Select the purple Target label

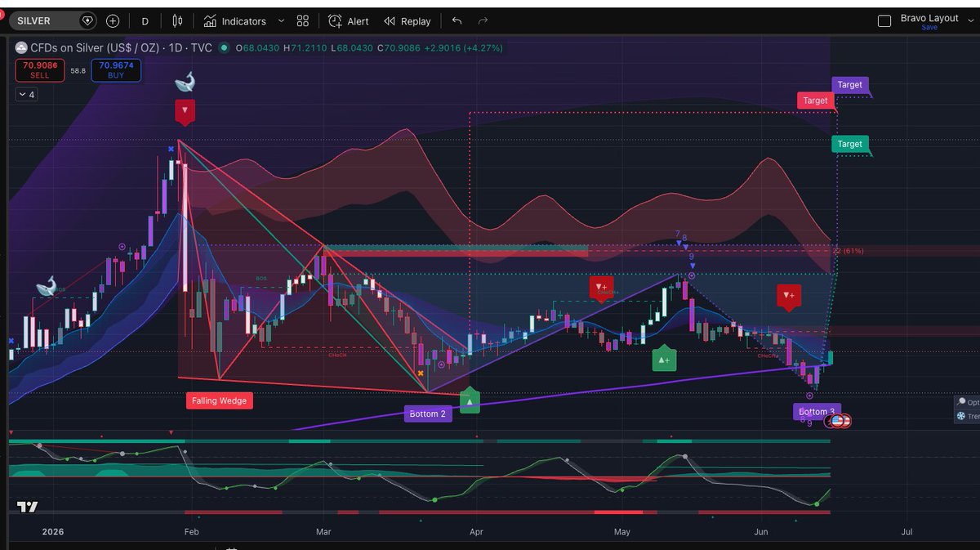849,85
